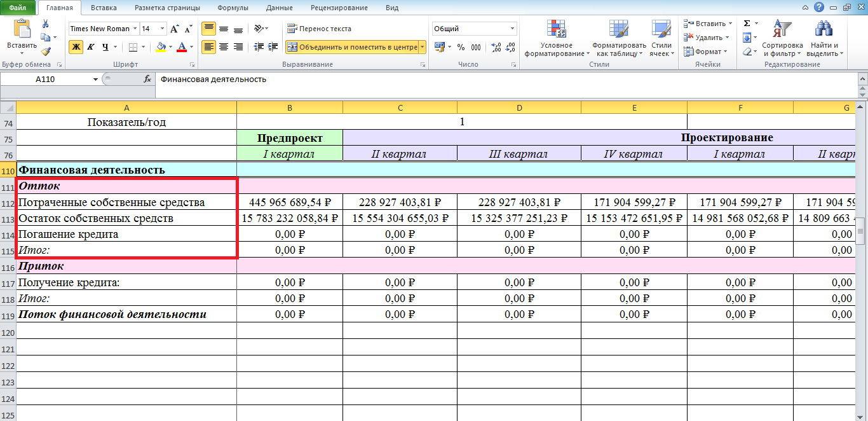
Task: Open Форматировать как таблицу gallery
Action: (619, 38)
